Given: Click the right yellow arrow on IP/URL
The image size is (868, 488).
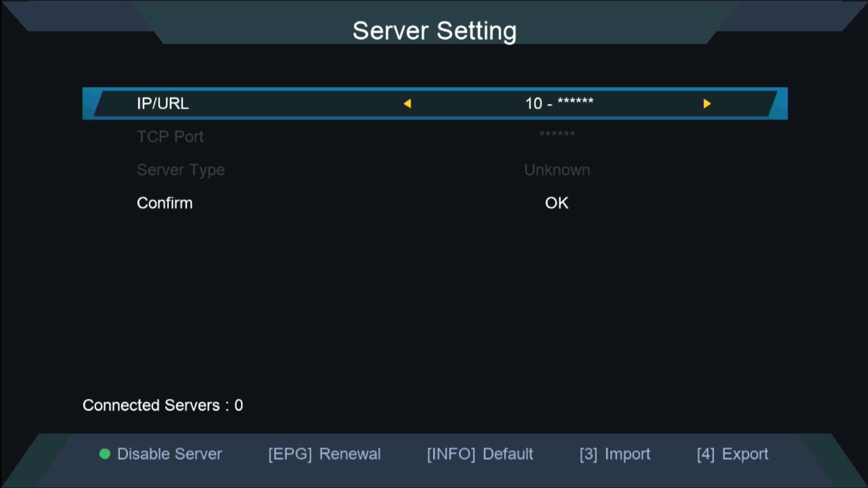Looking at the screenshot, I should click(x=707, y=104).
